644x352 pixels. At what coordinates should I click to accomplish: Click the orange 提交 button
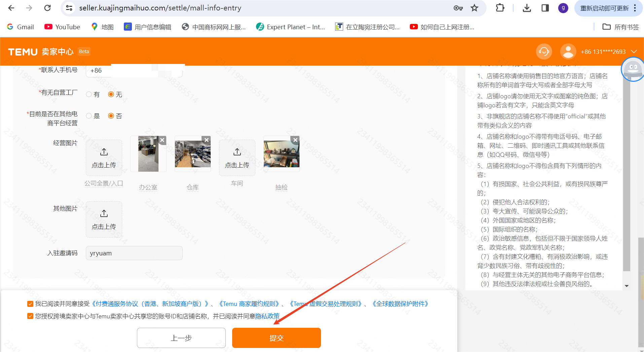pos(277,338)
